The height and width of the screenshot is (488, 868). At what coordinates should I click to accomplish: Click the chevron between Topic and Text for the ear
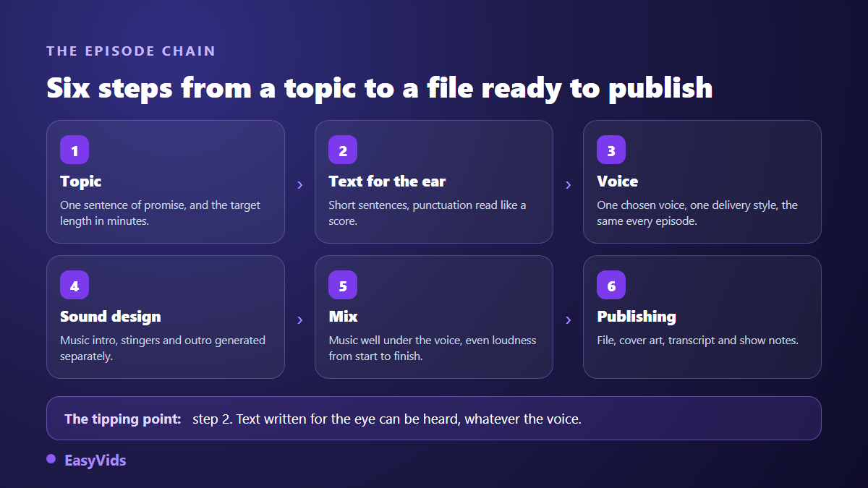(299, 185)
